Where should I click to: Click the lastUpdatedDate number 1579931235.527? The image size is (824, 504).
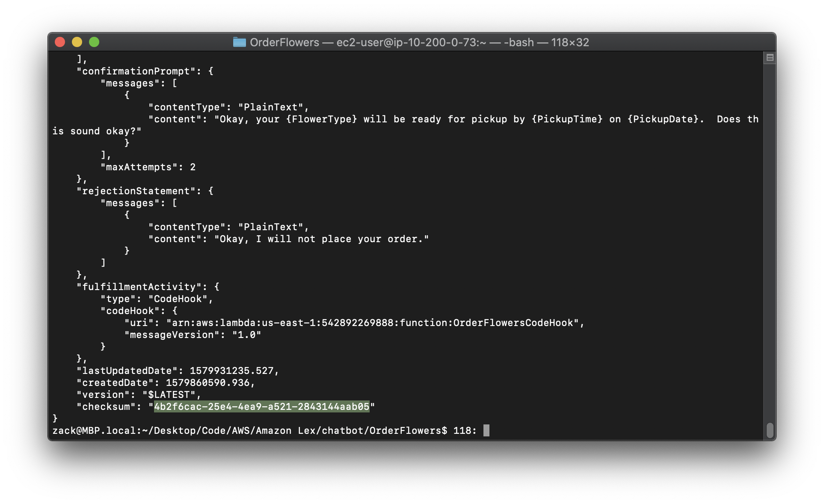[x=231, y=371]
